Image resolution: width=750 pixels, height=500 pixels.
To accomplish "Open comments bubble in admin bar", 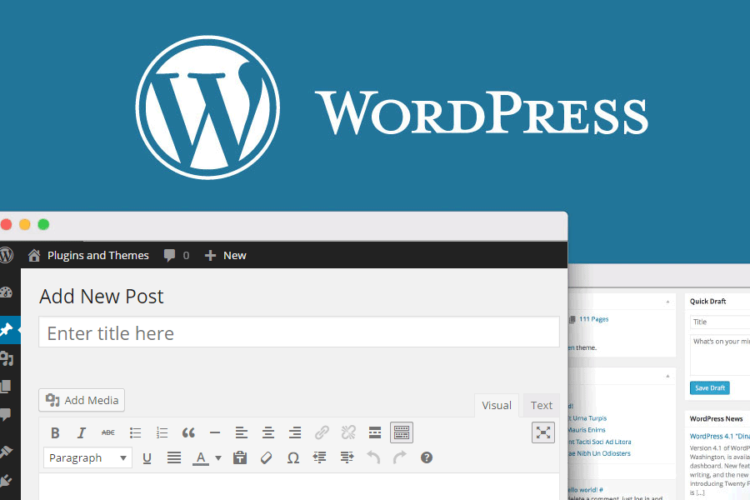I will click(x=176, y=256).
